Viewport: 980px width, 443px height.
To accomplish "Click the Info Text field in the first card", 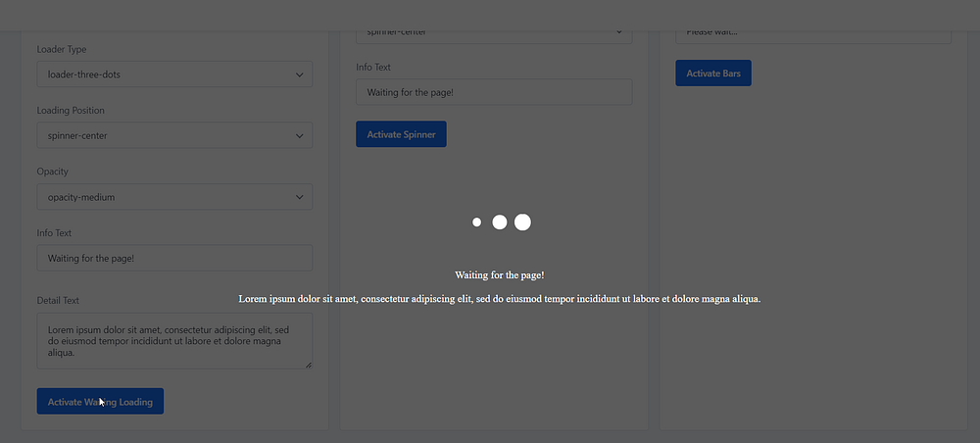I will point(174,258).
